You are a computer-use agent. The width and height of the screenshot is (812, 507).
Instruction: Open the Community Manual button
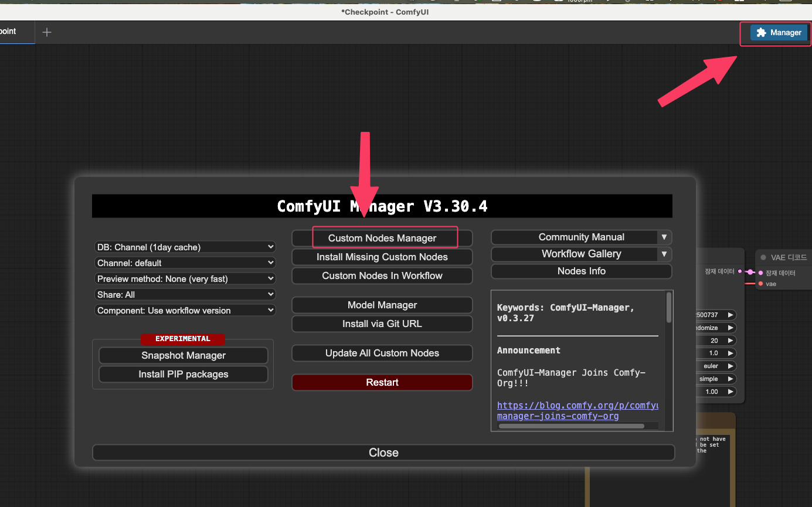(x=575, y=237)
